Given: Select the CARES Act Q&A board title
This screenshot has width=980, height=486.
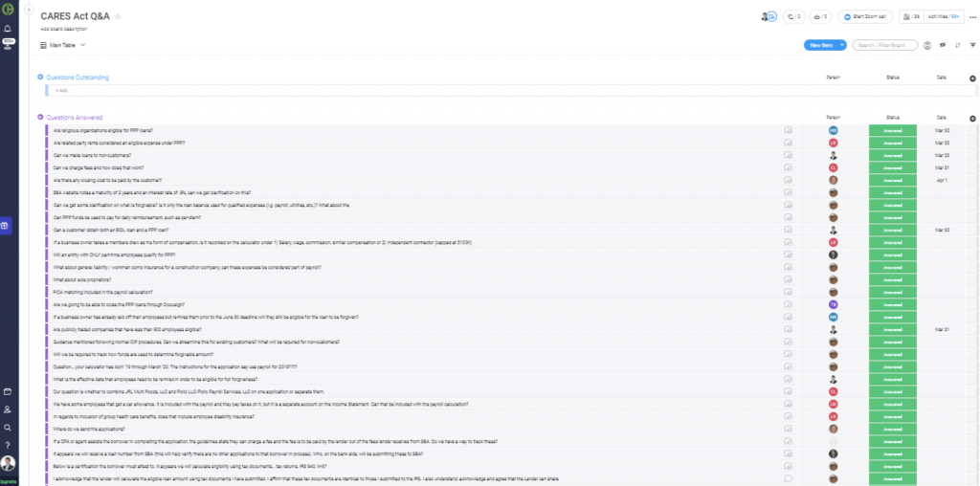Looking at the screenshot, I should coord(75,17).
